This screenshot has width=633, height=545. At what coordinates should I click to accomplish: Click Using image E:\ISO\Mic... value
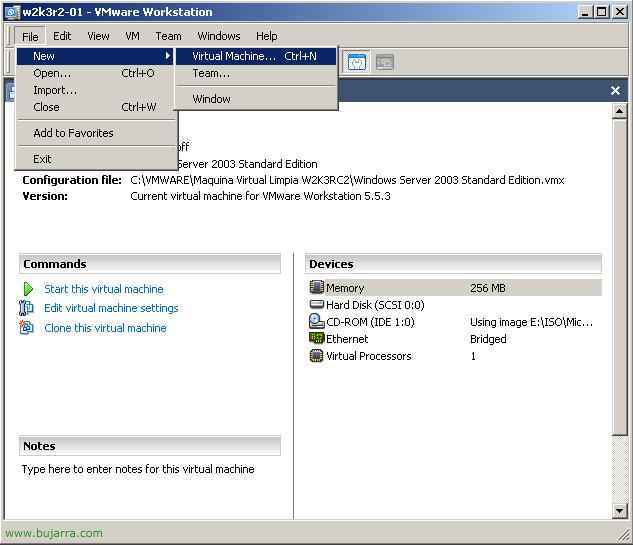tap(531, 322)
